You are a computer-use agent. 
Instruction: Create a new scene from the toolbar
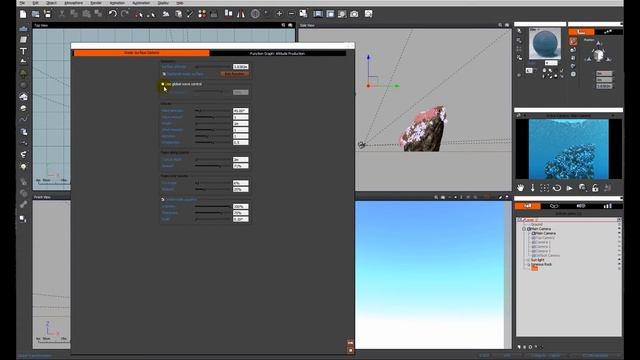(23, 14)
